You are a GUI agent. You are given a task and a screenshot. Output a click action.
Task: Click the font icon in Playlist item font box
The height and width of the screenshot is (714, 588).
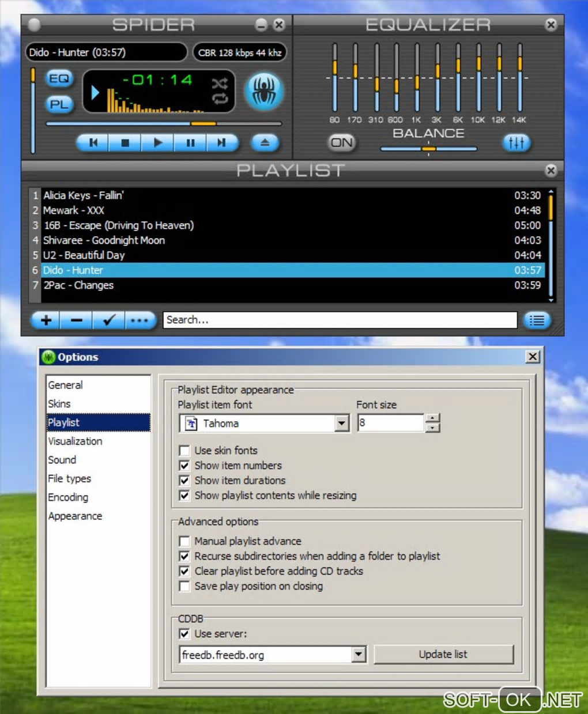(191, 424)
